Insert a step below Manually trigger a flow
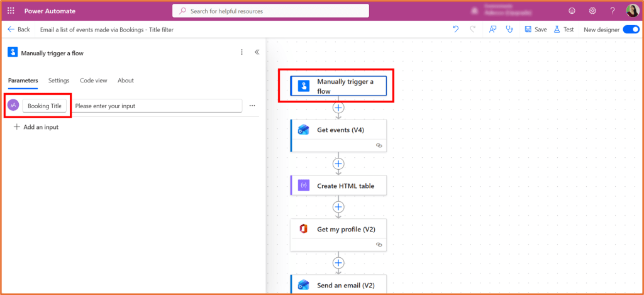The height and width of the screenshot is (295, 644). [x=338, y=108]
